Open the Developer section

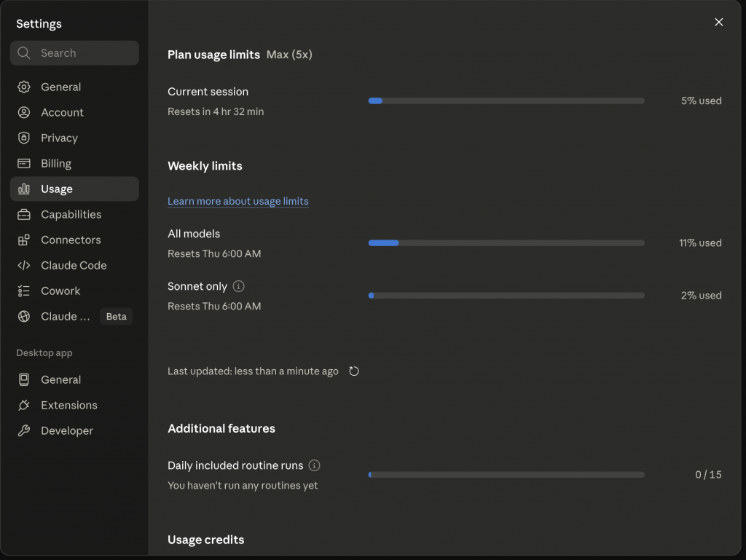point(74,430)
